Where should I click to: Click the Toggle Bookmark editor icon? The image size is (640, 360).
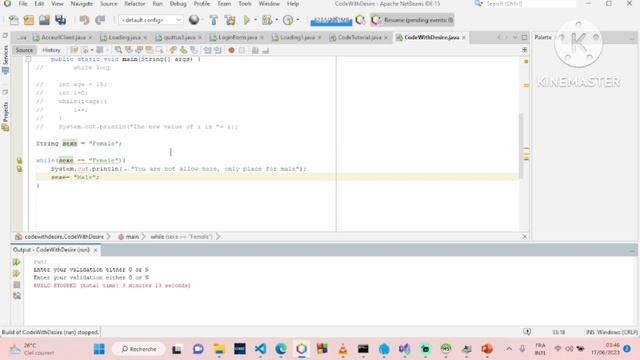click(x=194, y=50)
